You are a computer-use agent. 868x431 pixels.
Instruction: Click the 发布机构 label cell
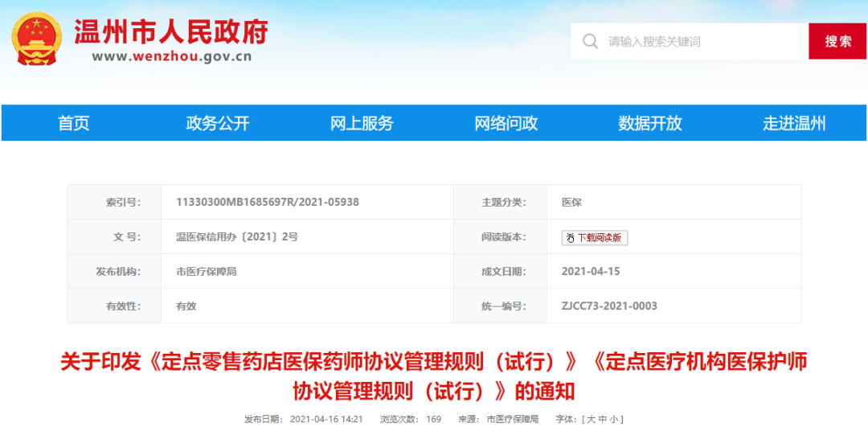[x=114, y=272]
